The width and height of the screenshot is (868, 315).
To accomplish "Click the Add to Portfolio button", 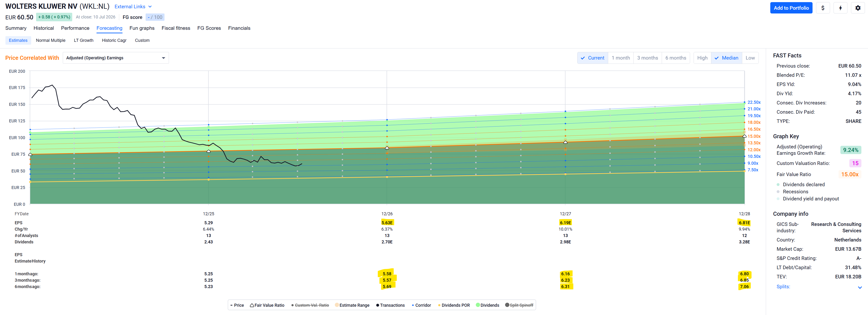I will pyautogui.click(x=791, y=8).
